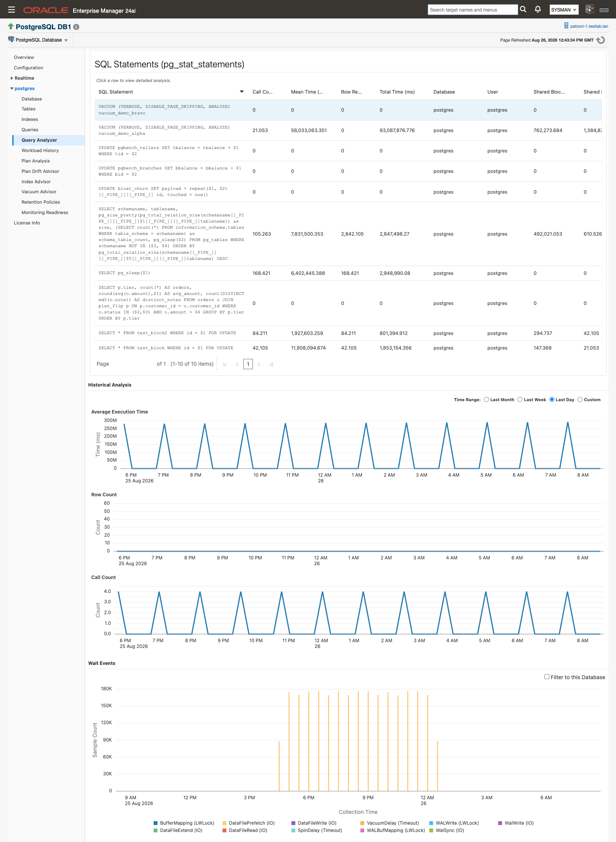This screenshot has height=842, width=616.
Task: Open the Indexes sidebar item
Action: (x=30, y=119)
